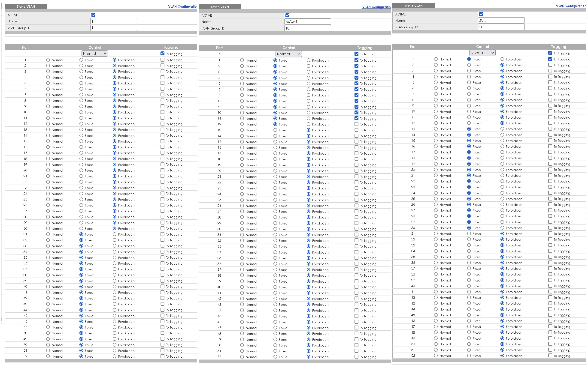Viewport: 588px width, 365px height.
Task: Click the Name field containing 1
Action: 114,21
